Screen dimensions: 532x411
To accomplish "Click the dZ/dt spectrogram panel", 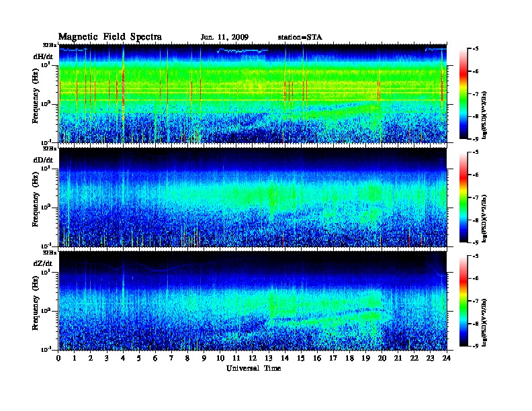I will tap(253, 301).
